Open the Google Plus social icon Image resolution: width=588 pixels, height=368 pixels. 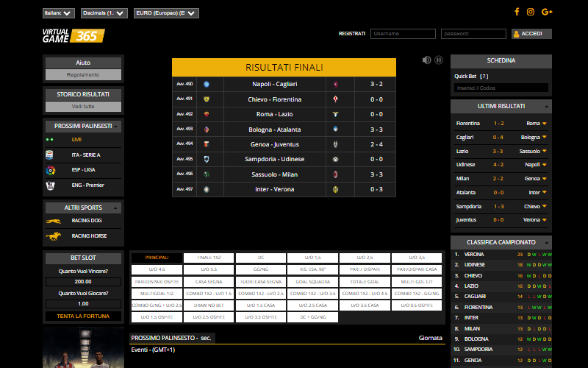tap(547, 12)
